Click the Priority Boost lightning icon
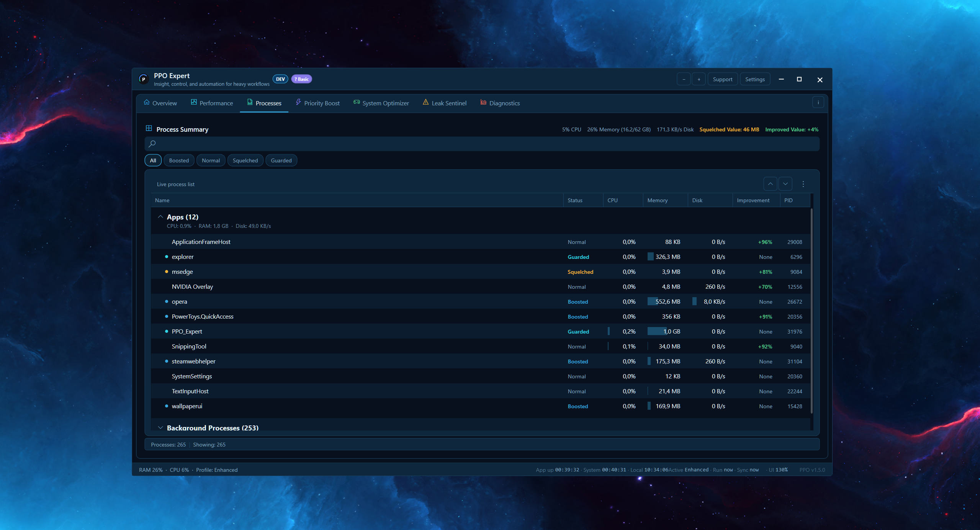This screenshot has height=530, width=980. click(298, 102)
